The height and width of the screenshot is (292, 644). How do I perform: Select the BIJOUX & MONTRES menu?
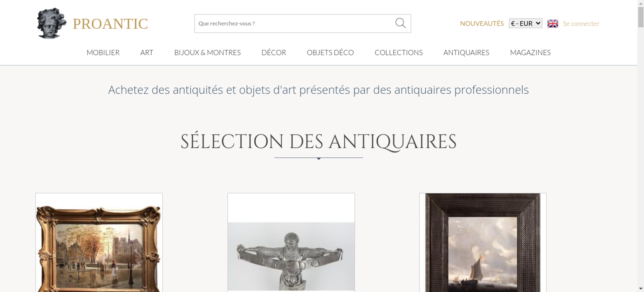tap(207, 52)
